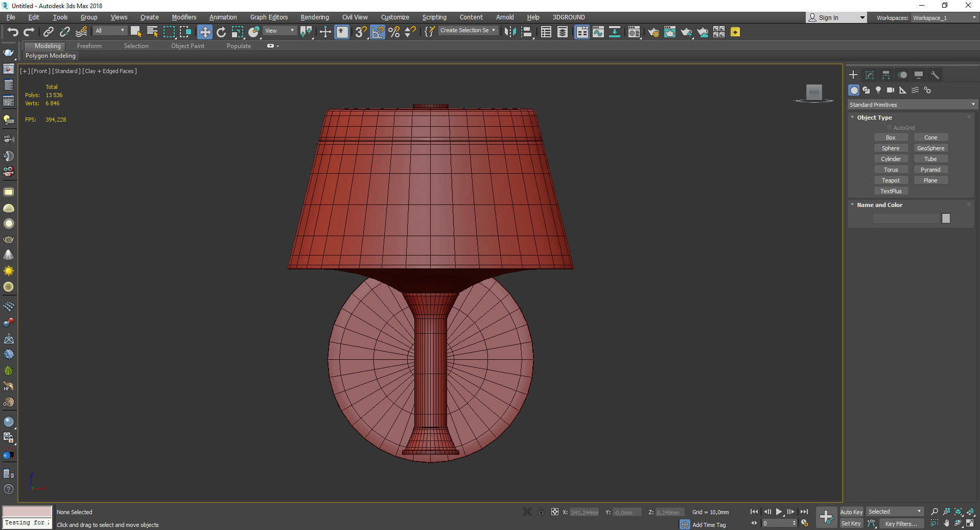Toggle Window/Crossing selection mode
The image size is (980, 530).
click(185, 32)
